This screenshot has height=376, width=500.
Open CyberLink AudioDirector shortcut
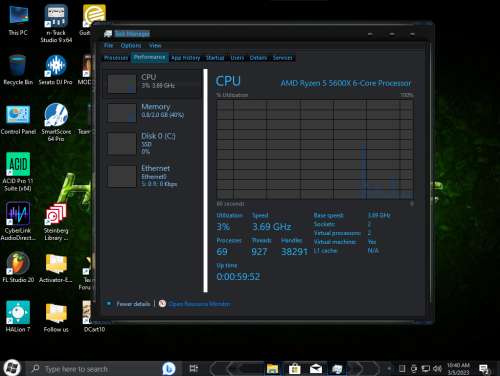tap(18, 221)
